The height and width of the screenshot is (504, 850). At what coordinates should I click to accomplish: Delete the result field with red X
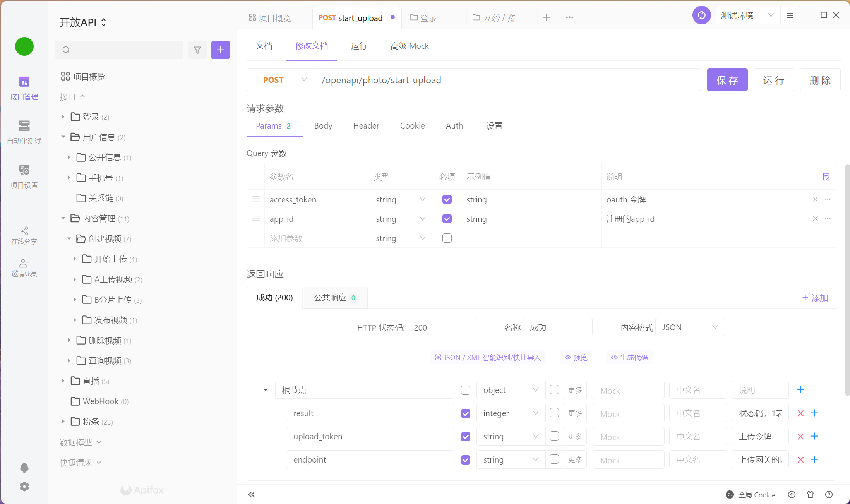[801, 413]
